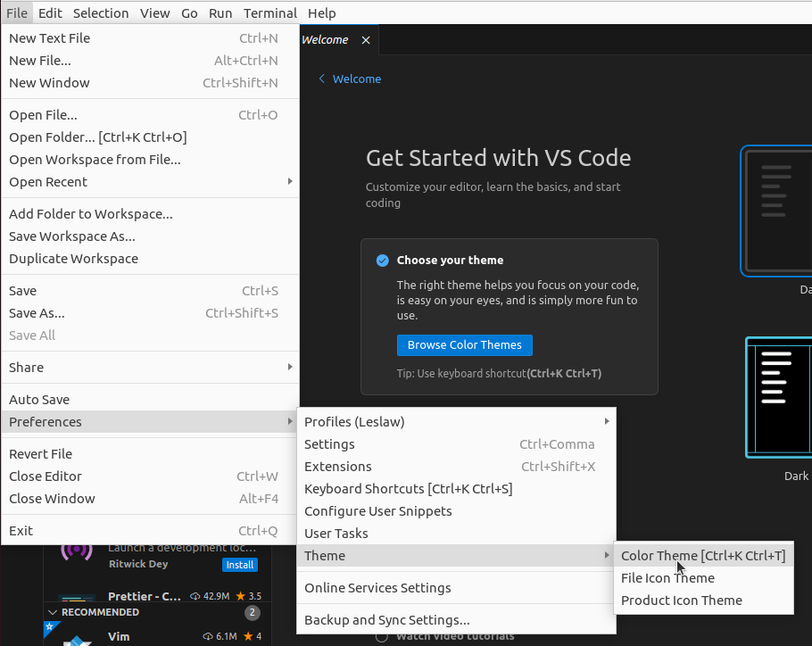Close the Welcome tab with the X icon
Image resolution: width=812 pixels, height=646 pixels.
(366, 40)
